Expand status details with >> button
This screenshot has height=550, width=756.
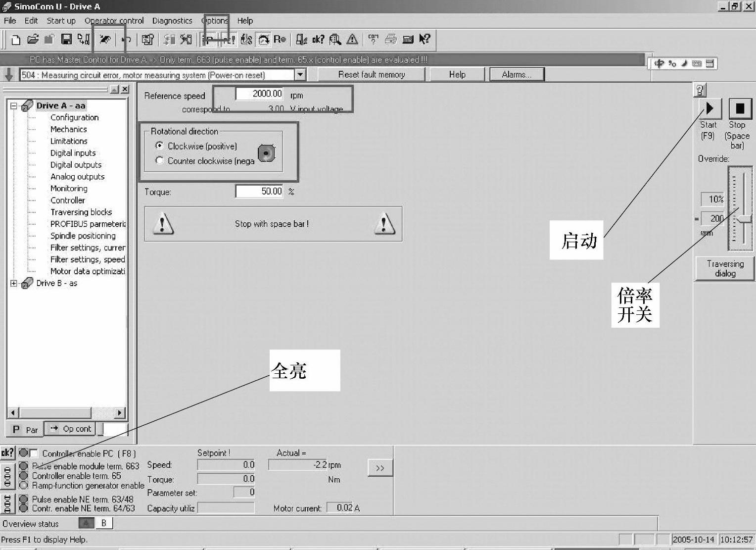click(x=380, y=468)
